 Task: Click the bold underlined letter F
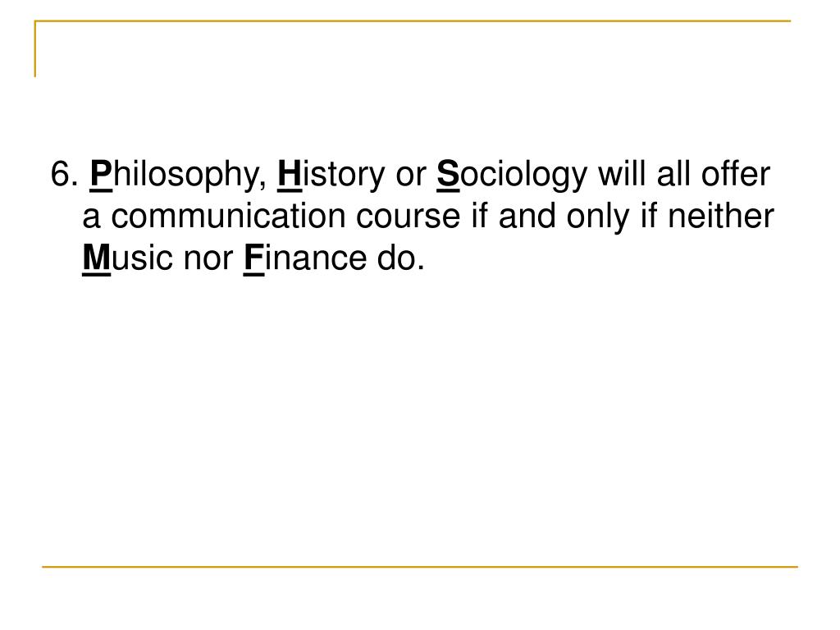253,259
